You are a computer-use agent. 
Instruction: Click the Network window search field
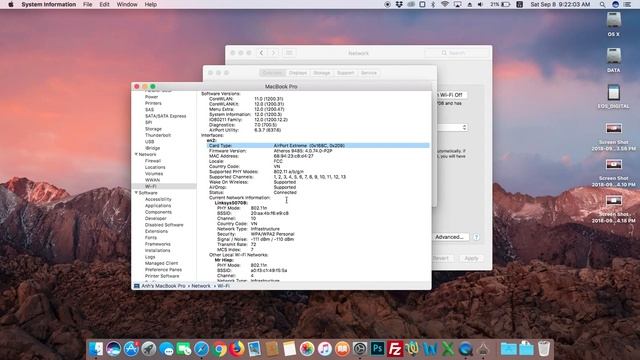(x=457, y=53)
